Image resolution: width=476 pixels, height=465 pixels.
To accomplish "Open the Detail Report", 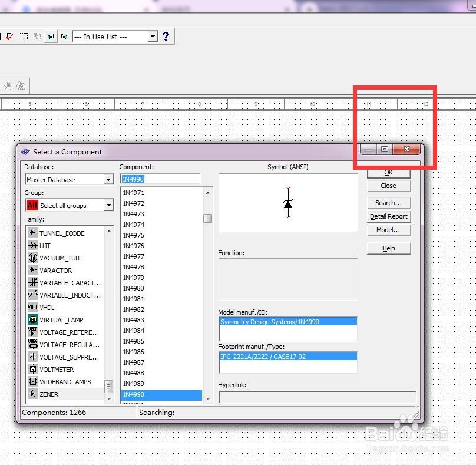I will point(389,216).
